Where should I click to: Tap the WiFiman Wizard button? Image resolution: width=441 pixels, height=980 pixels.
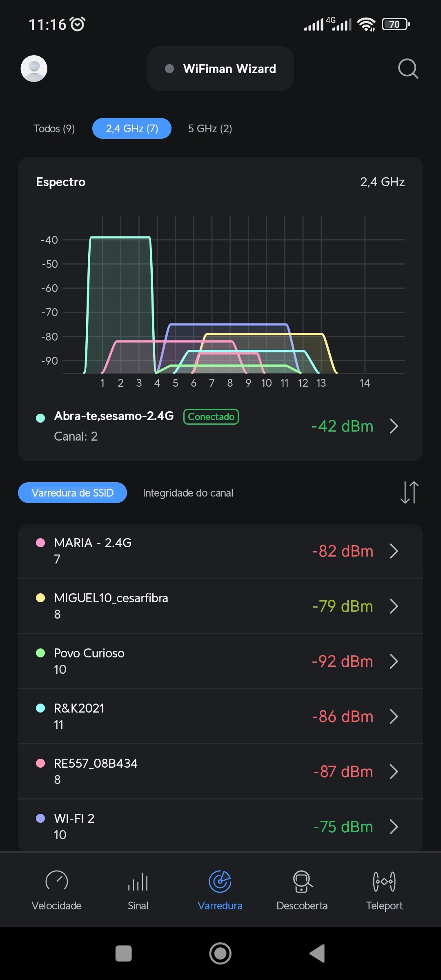[220, 69]
